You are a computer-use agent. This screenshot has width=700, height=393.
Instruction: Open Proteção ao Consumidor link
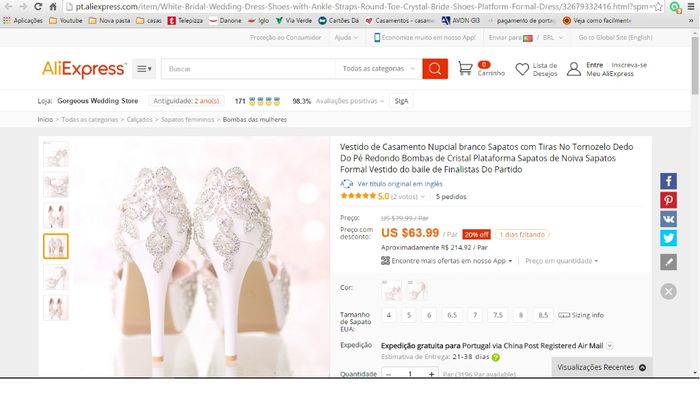pyautogui.click(x=285, y=38)
